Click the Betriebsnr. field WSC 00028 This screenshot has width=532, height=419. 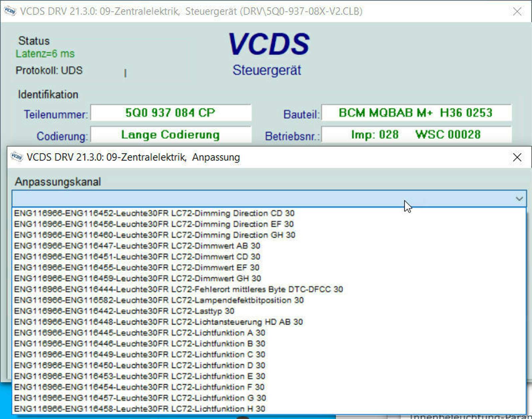pyautogui.click(x=416, y=134)
